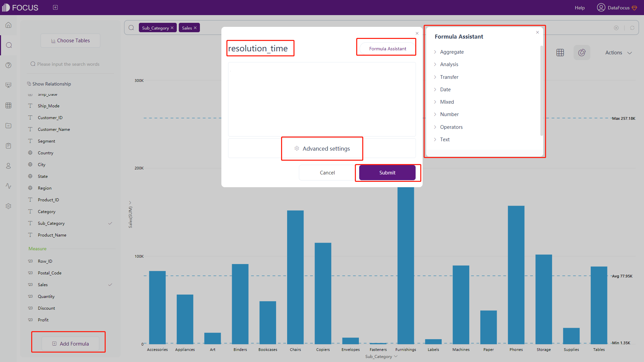This screenshot has width=644, height=362.
Task: Select the Ship_Mode column
Action: pos(49,106)
